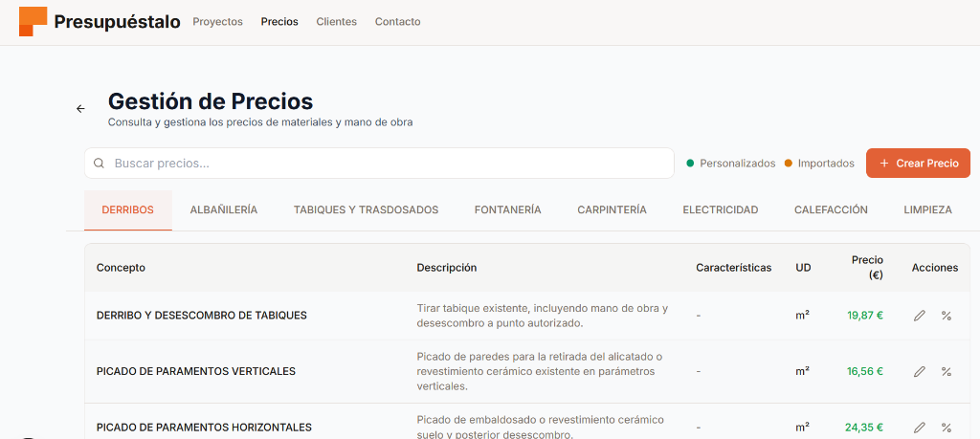The image size is (980, 439).
Task: Select the PICADO DE PARAMENTOS HORIZONTALES concept
Action: pyautogui.click(x=204, y=428)
